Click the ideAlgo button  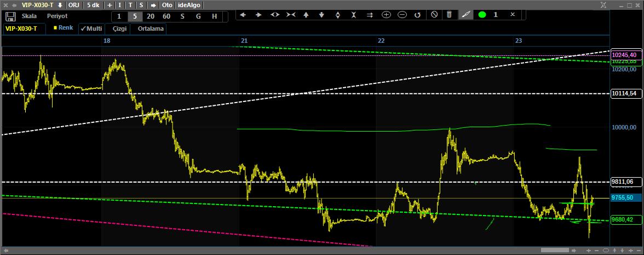tap(189, 4)
